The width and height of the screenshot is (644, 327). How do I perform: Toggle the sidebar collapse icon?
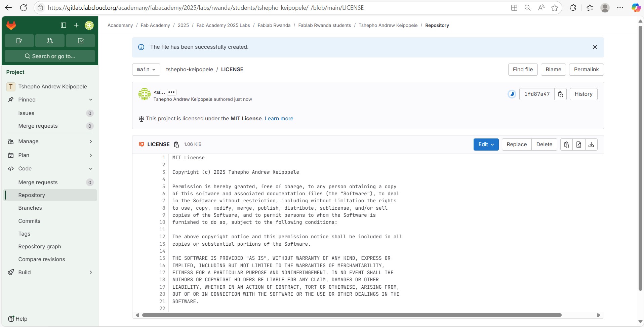click(x=64, y=25)
